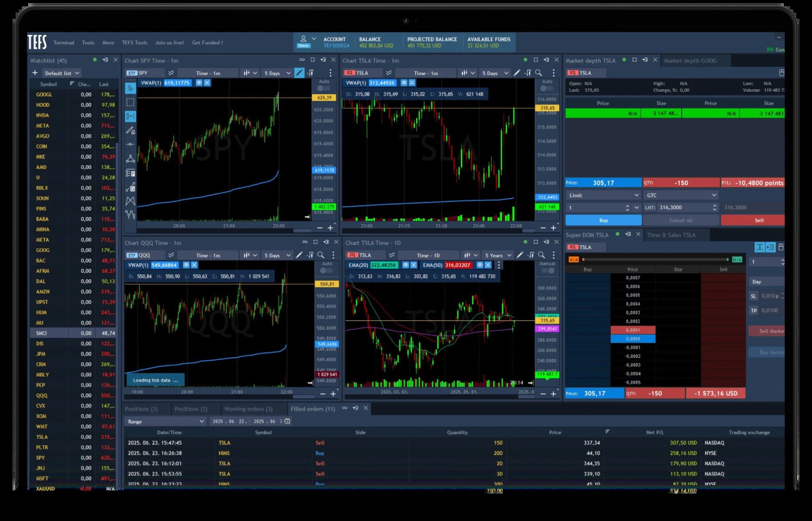Toggle the TP take-profit button in Super DOM
The width and height of the screenshot is (812, 521).
753,310
